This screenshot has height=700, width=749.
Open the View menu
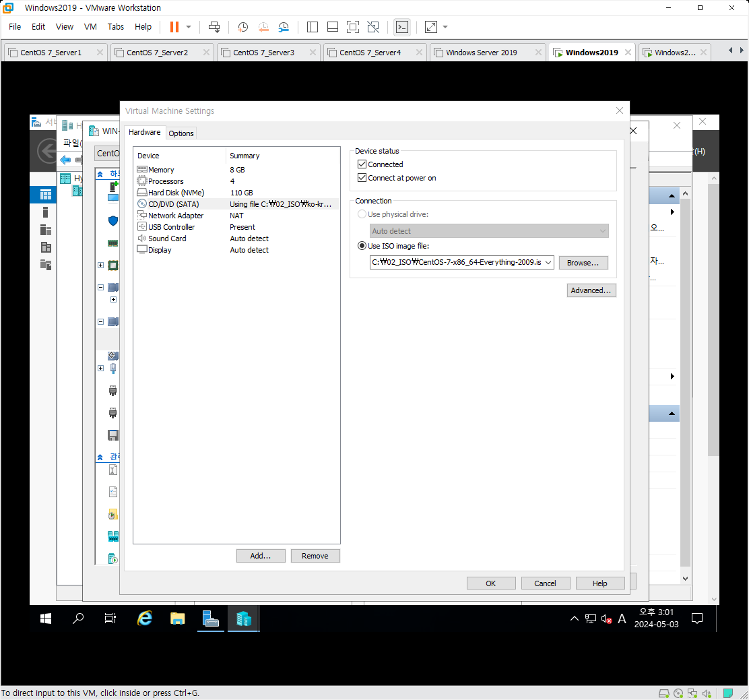[x=65, y=27]
